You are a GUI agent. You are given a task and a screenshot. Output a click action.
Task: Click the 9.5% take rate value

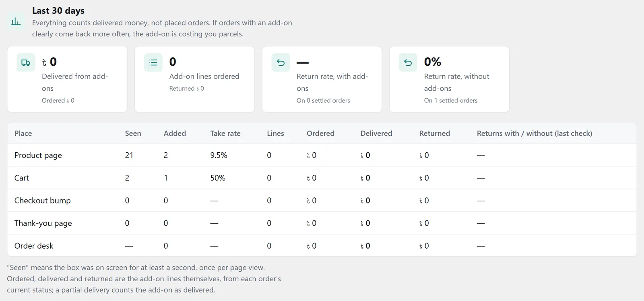219,155
